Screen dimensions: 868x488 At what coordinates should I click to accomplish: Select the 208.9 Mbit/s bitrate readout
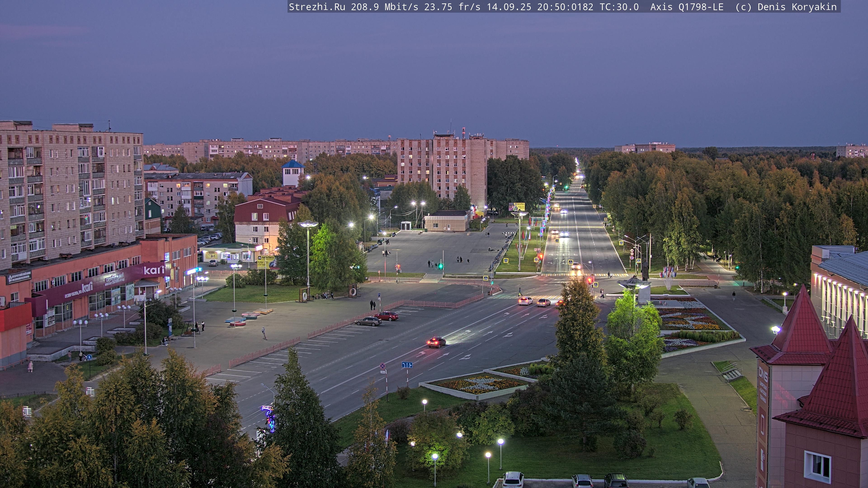pos(384,7)
